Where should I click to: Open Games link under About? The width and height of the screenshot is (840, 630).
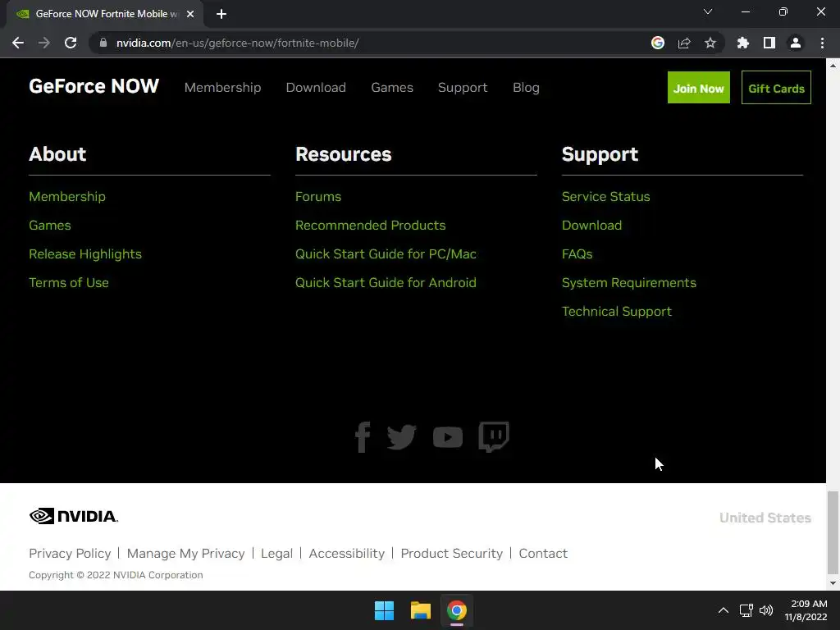(x=50, y=226)
